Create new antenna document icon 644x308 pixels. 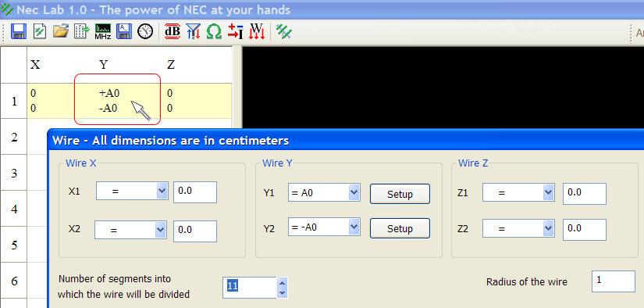point(40,31)
